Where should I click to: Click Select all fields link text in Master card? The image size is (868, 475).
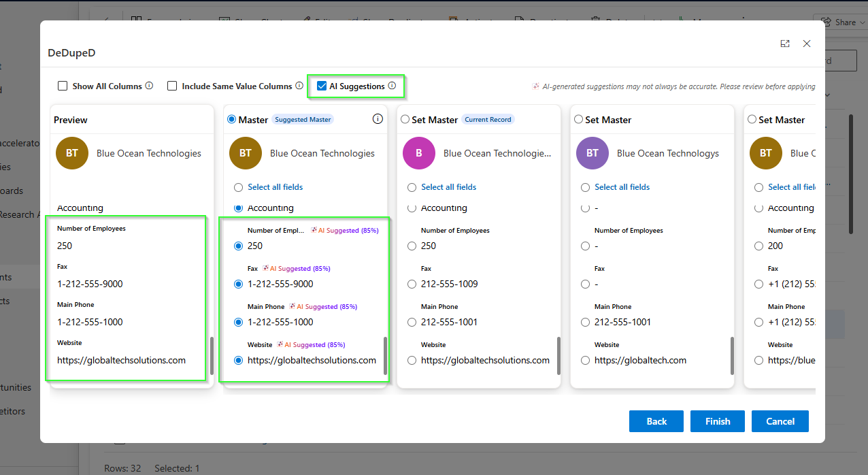pyautogui.click(x=276, y=187)
